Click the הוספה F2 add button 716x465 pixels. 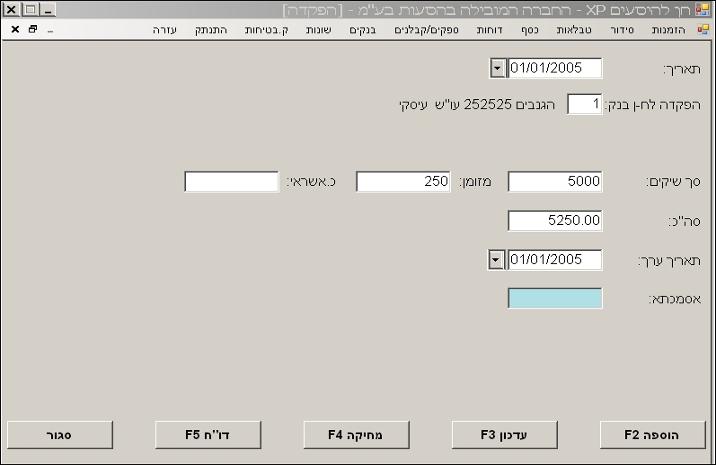653,435
